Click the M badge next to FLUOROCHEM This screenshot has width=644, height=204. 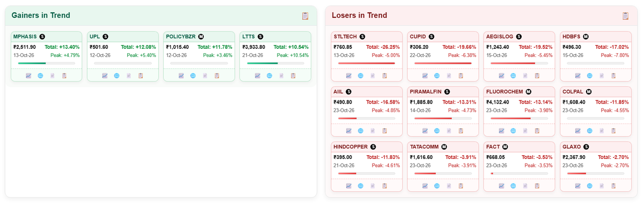528,92
